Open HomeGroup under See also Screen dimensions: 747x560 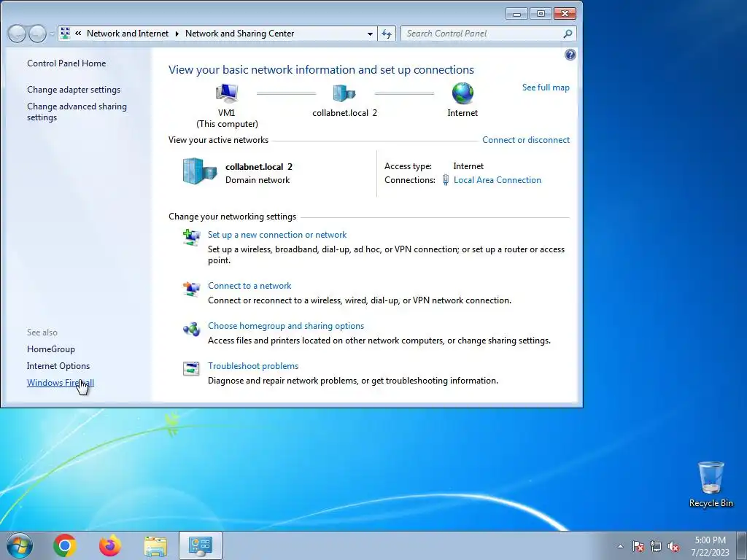click(x=51, y=349)
